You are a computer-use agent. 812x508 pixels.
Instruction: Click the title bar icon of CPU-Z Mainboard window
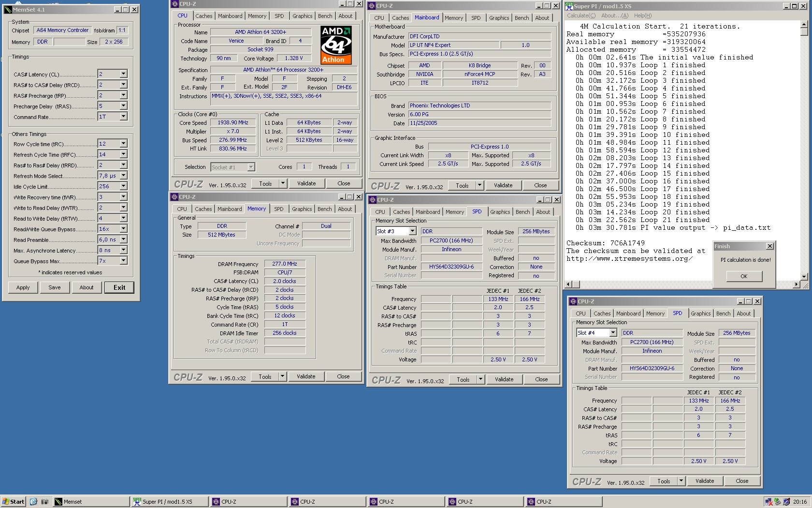371,6
